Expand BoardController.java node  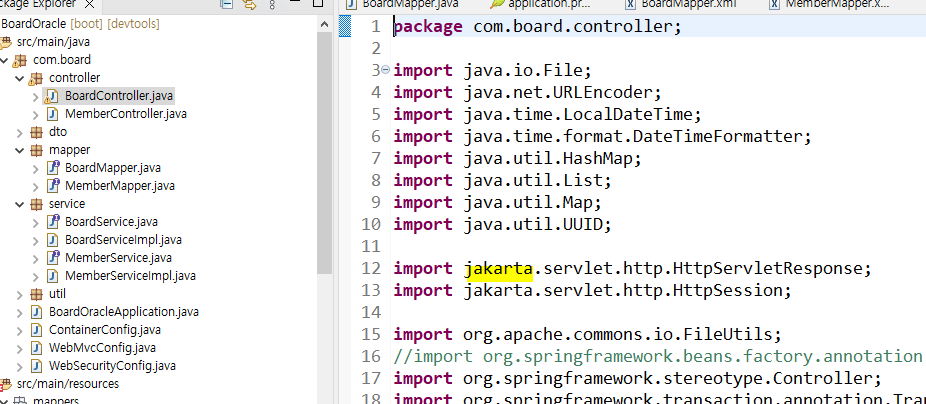(x=36, y=96)
